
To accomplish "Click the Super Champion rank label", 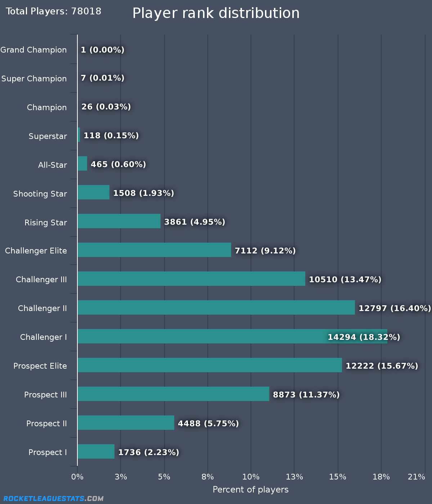I will click(34, 78).
